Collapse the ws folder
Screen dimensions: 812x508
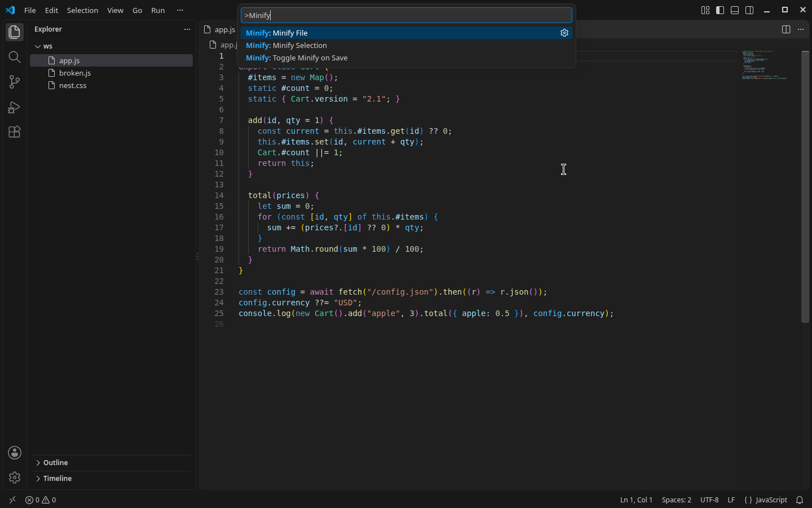[x=111, y=46]
